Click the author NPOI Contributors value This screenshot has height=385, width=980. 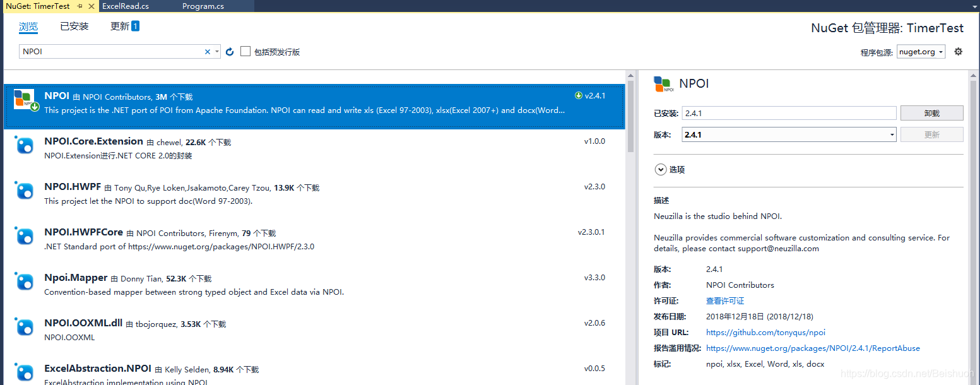(740, 285)
